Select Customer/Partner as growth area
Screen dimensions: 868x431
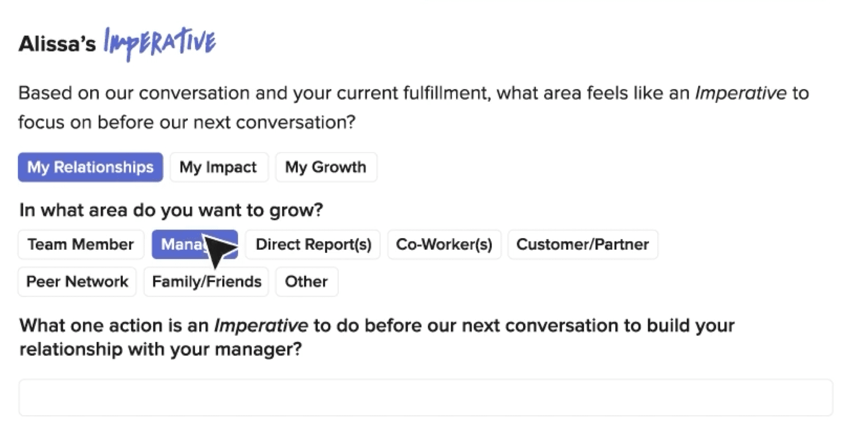[x=582, y=244]
